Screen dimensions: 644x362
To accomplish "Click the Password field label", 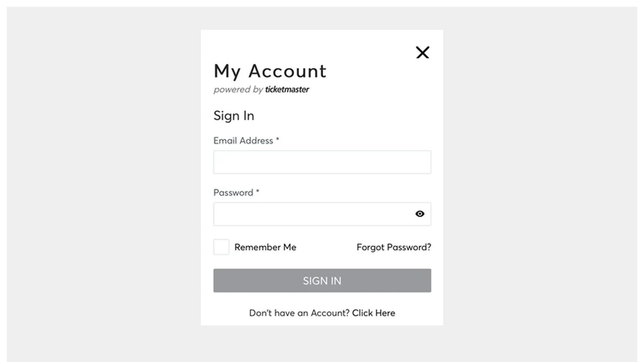I will tap(233, 193).
